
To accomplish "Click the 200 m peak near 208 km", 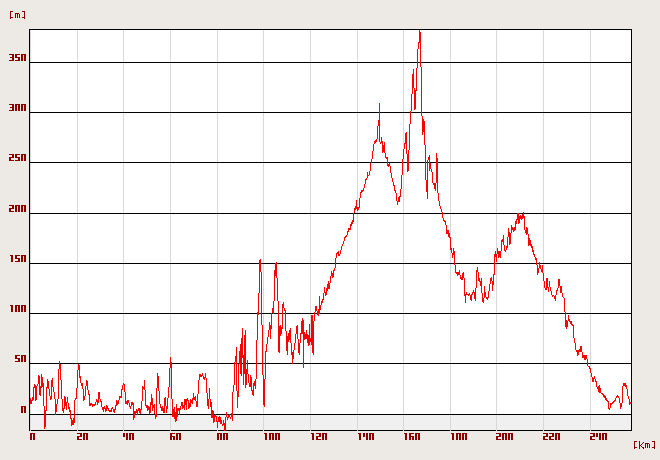I will 520,214.
